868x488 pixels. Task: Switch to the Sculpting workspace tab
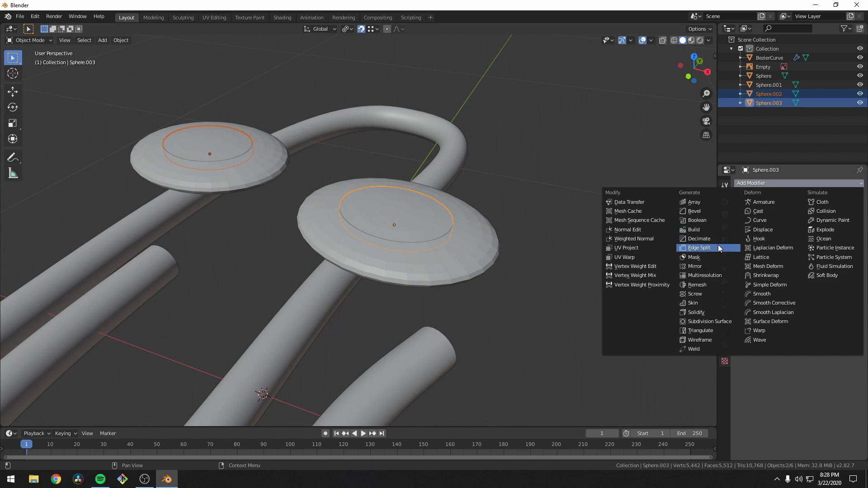tap(183, 18)
